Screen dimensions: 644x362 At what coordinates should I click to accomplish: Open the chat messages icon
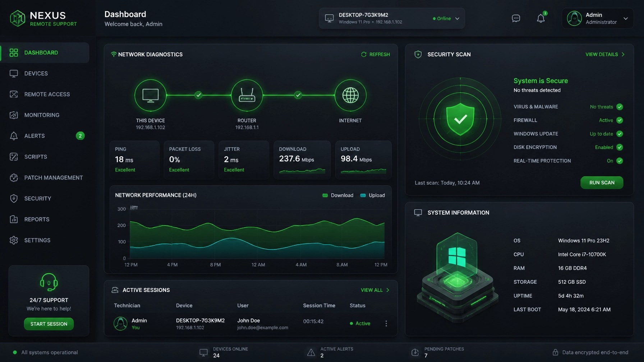click(516, 18)
